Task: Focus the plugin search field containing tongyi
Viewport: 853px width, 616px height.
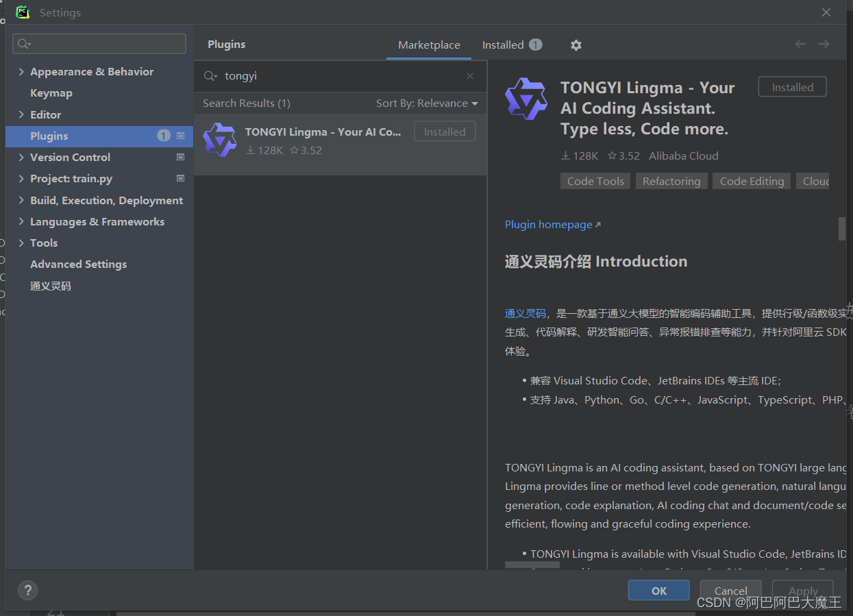Action: (x=341, y=76)
